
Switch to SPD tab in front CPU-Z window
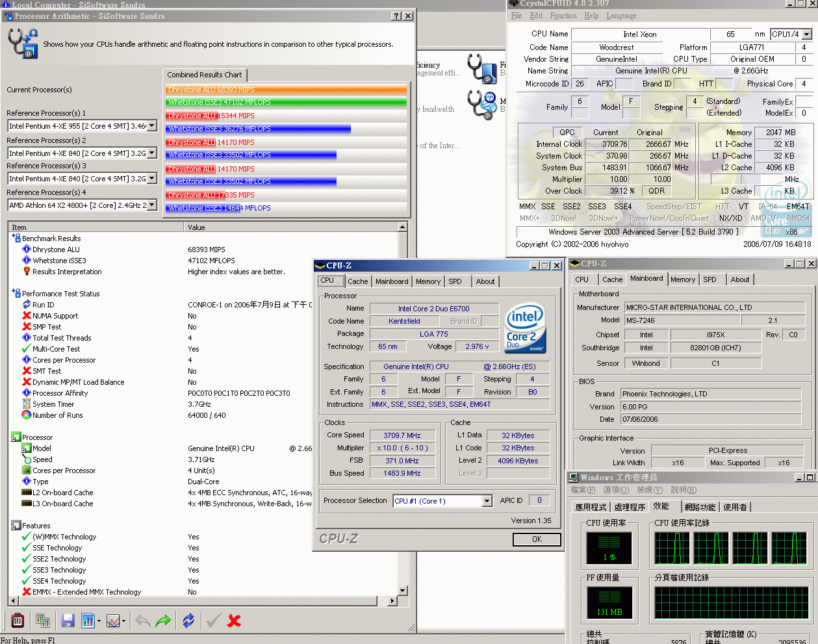(x=455, y=281)
